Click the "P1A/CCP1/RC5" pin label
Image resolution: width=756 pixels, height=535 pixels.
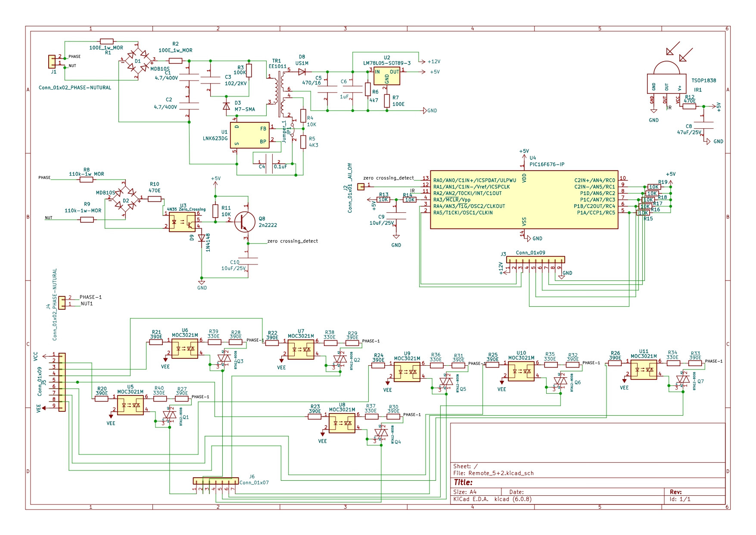596,213
